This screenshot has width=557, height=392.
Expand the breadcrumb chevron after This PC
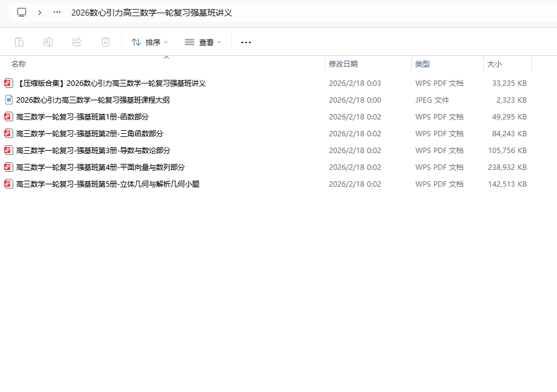pos(40,12)
